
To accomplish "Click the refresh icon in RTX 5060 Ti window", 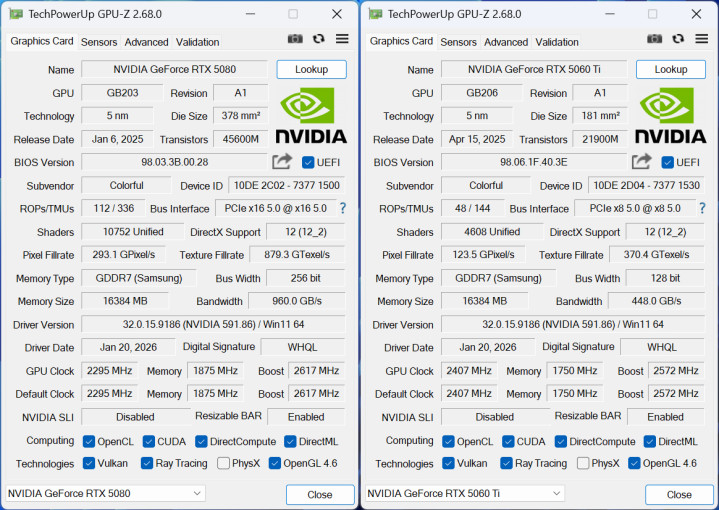I will [678, 39].
